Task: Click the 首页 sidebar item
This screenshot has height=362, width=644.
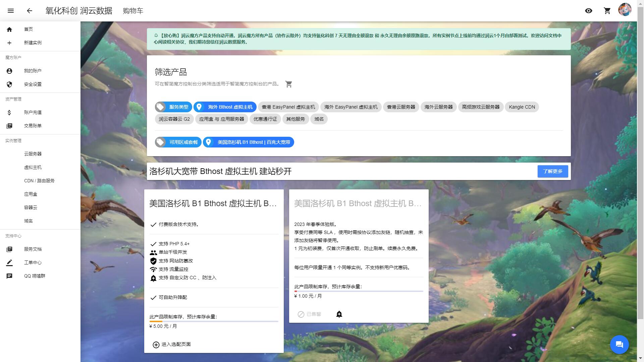Action: coord(40,29)
